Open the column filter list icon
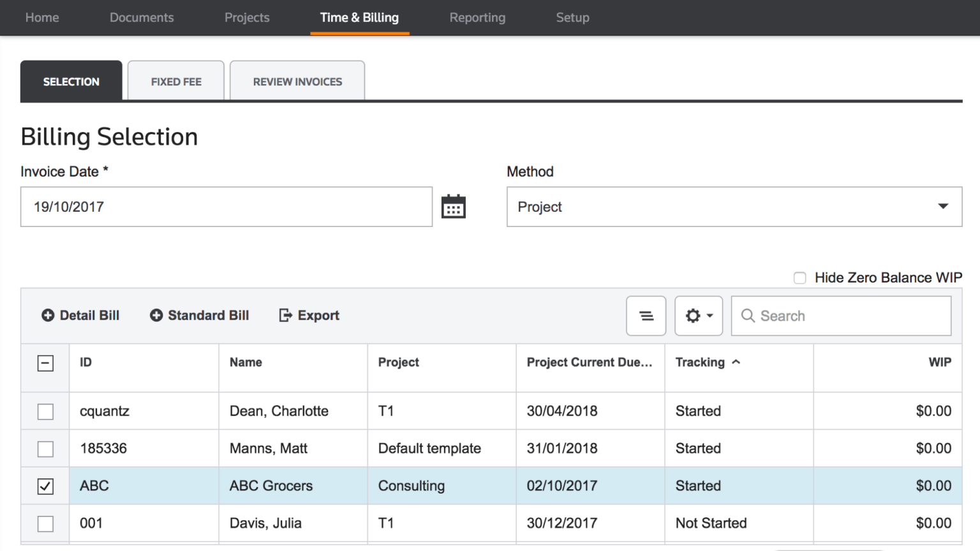Screen dimensions: 980x551 (646, 316)
